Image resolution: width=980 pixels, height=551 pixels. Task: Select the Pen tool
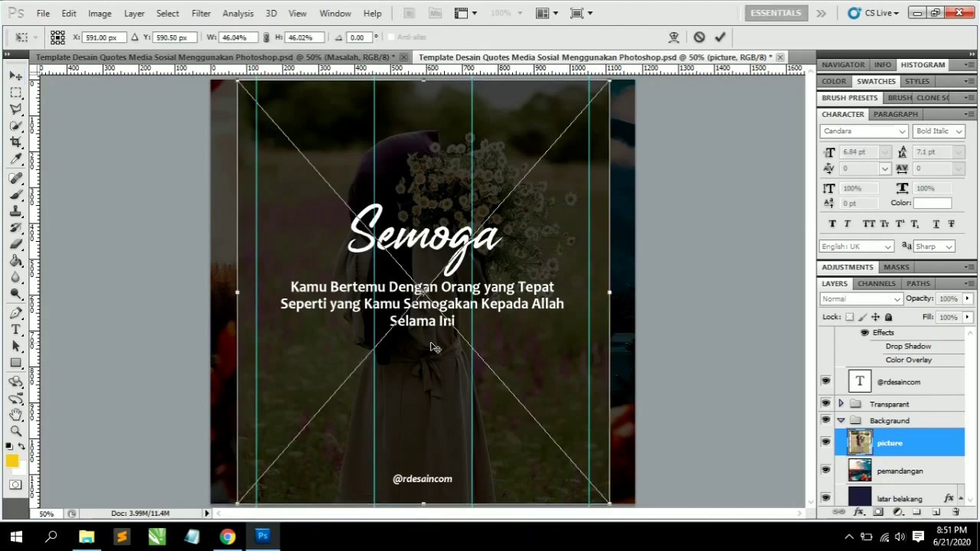(x=15, y=312)
